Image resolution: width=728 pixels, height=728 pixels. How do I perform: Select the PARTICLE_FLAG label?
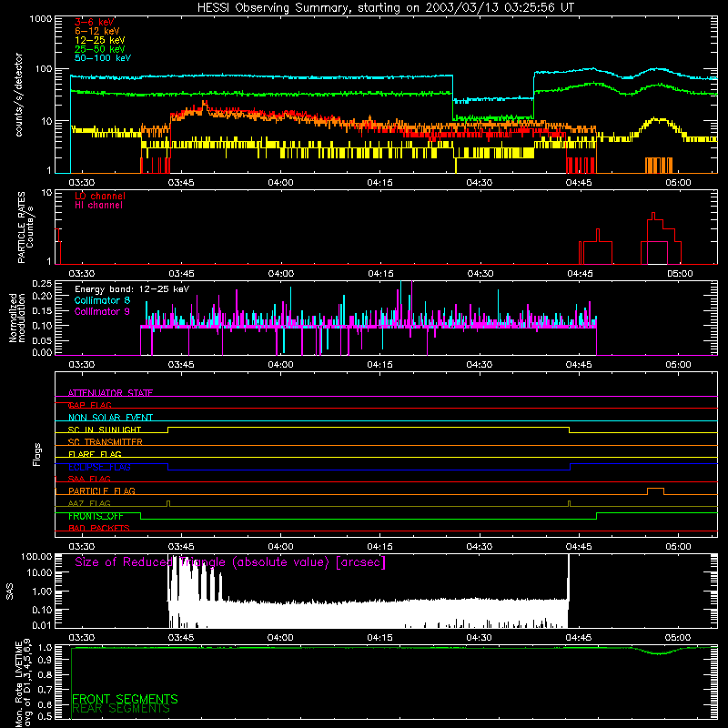tap(102, 491)
